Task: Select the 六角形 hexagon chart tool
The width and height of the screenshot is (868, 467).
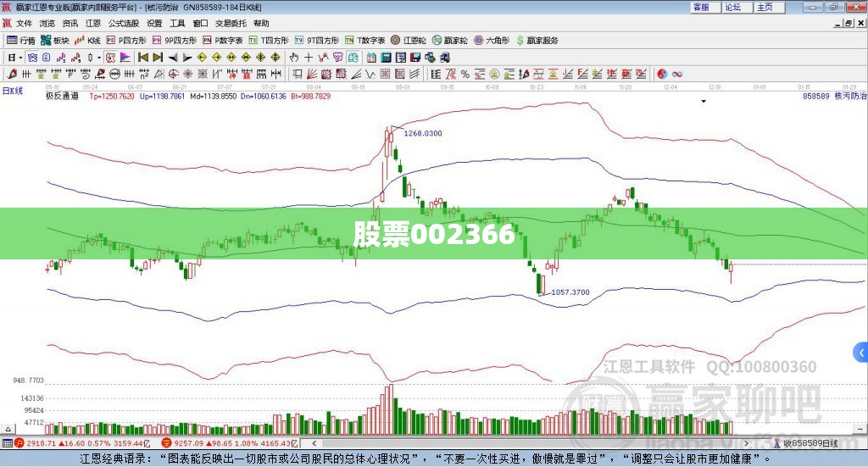Action: (492, 41)
